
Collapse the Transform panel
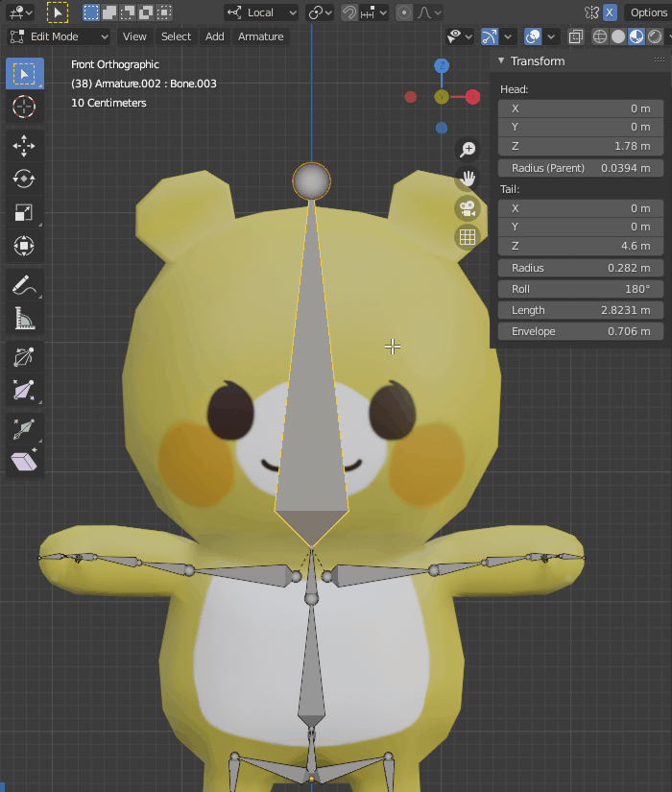(x=501, y=60)
